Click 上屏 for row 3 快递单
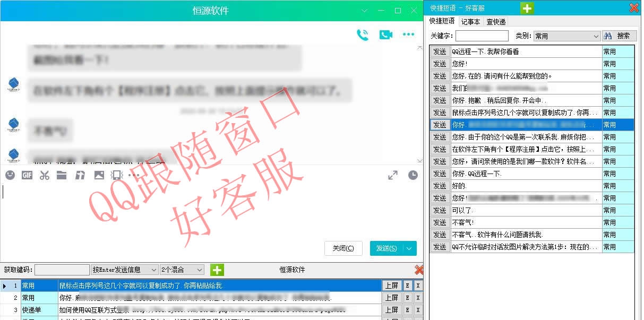 click(x=392, y=310)
